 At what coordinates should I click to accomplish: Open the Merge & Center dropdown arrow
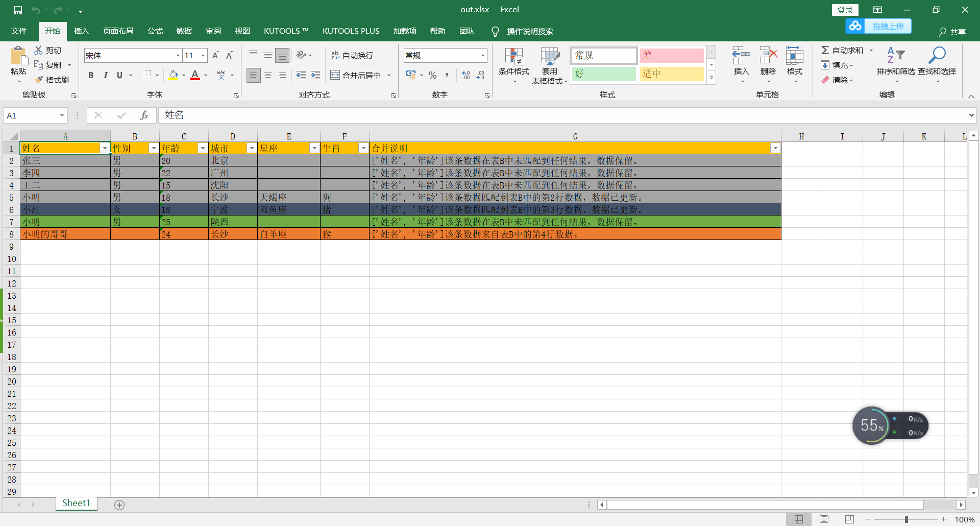click(389, 75)
